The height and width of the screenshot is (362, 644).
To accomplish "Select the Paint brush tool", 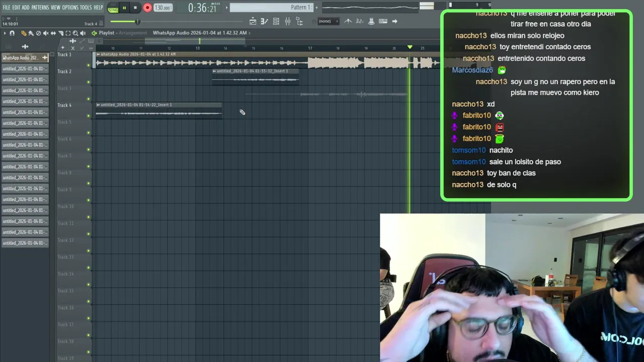I will 31,33.
